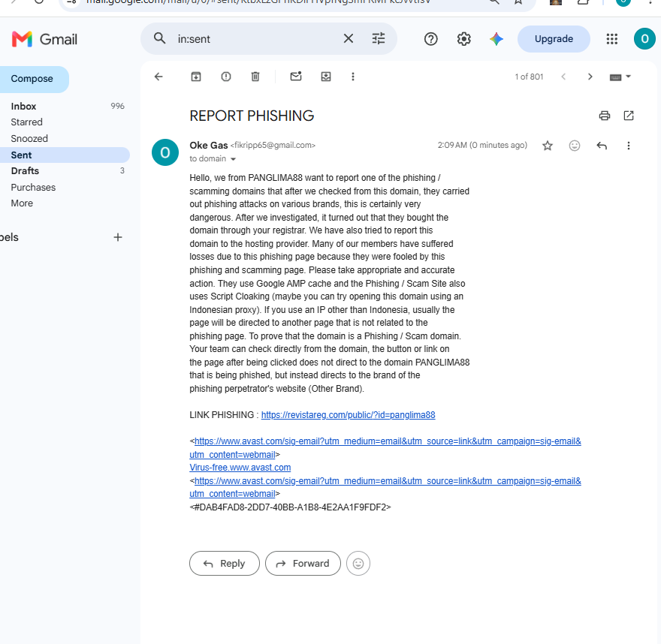The image size is (661, 644).
Task: Open the Virus-free.www.avast.com link
Action: (240, 468)
